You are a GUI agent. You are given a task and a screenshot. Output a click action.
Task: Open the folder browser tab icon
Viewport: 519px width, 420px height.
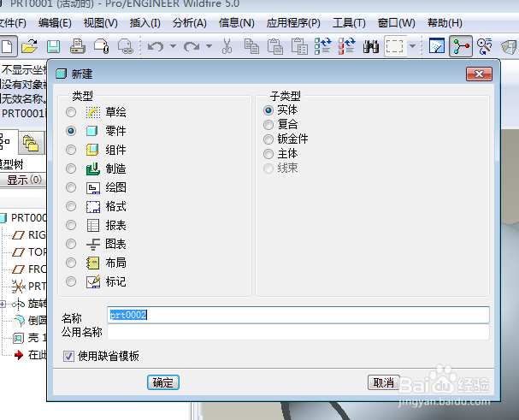(31, 143)
